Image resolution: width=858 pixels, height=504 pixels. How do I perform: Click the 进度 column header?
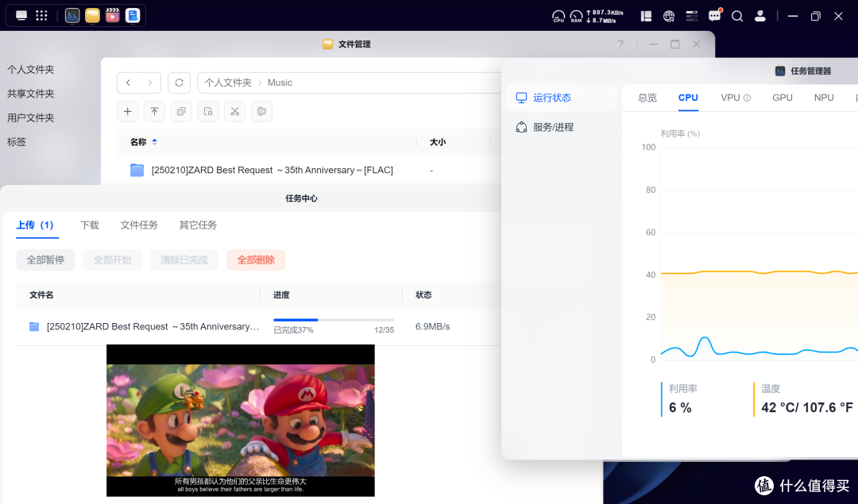pos(281,295)
